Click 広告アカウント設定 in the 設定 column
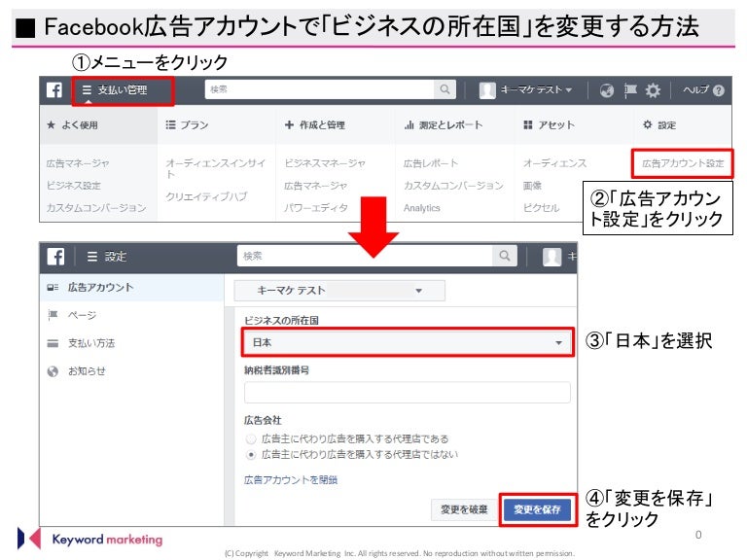The width and height of the screenshot is (747, 560). point(683,162)
